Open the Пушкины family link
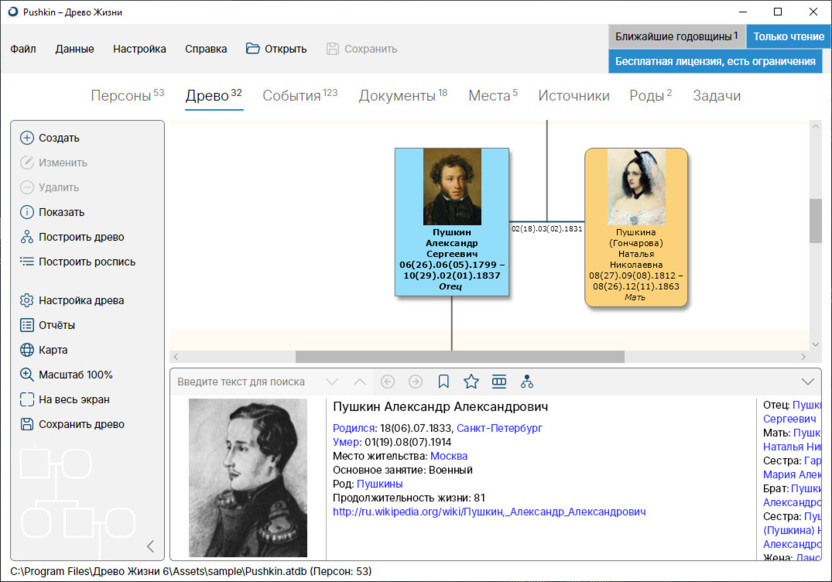The width and height of the screenshot is (832, 582). 379,484
